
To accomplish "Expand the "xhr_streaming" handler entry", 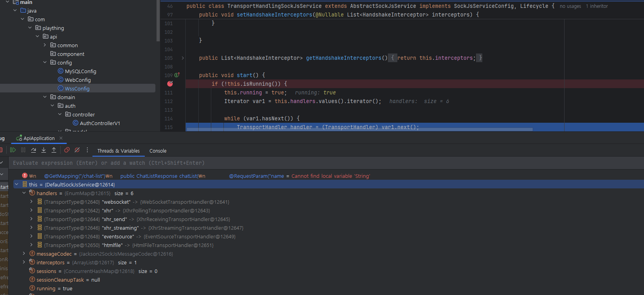I will click(x=31, y=227).
